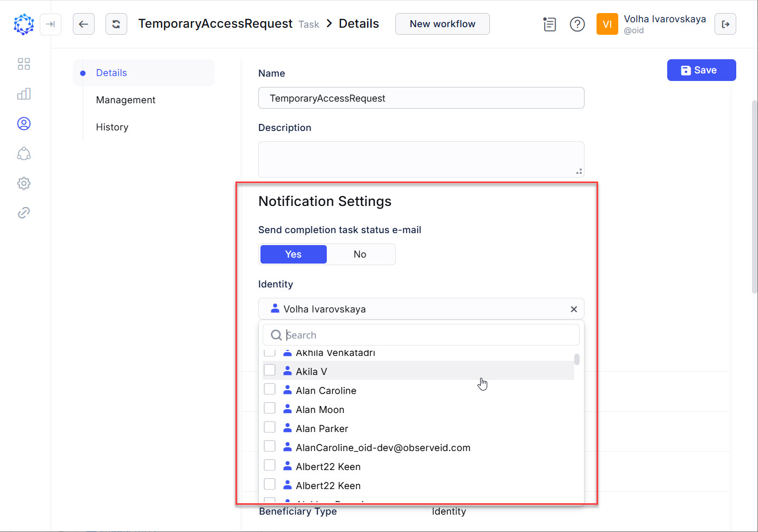Select the identity person icon in sidebar

point(24,123)
